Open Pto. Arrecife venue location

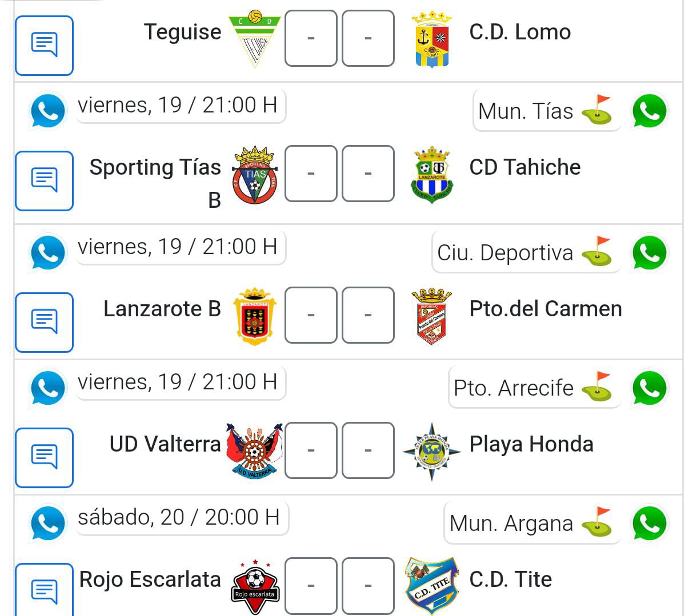point(534,388)
